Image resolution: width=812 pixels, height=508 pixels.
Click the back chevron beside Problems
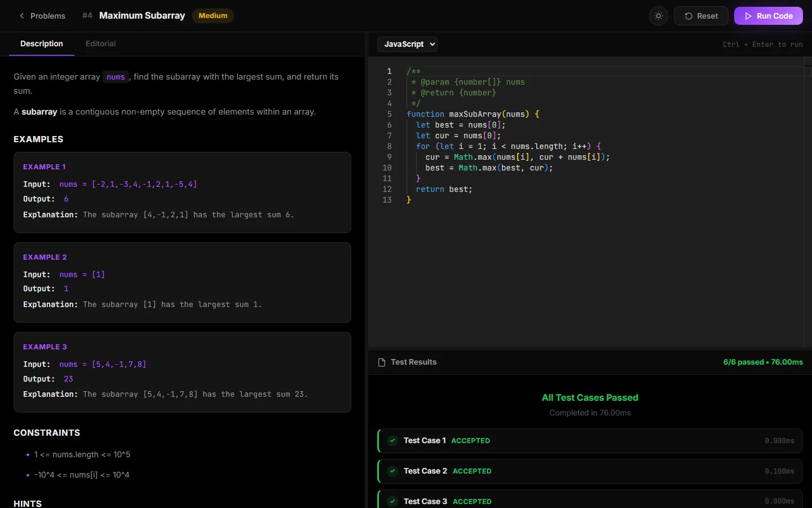coord(22,16)
